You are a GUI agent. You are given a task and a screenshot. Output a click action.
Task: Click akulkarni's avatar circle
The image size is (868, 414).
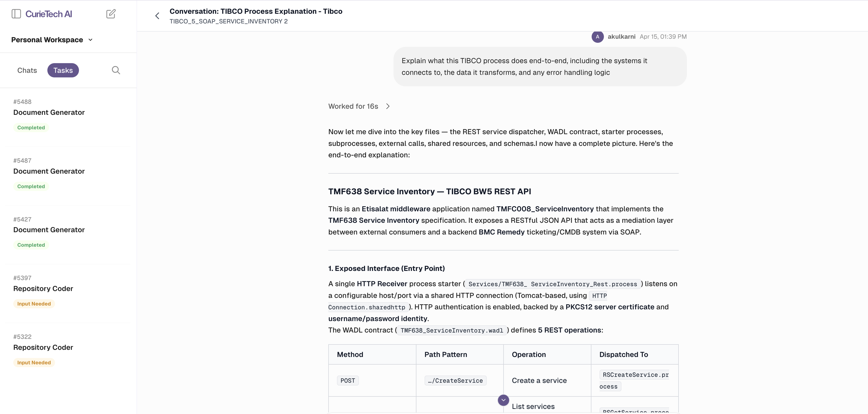coord(597,37)
